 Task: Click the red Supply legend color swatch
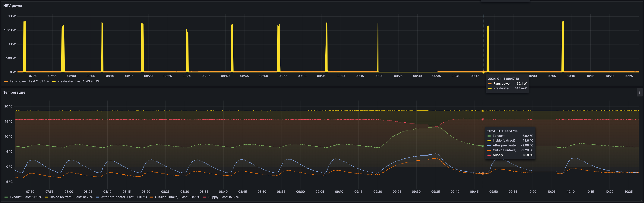coord(205,197)
